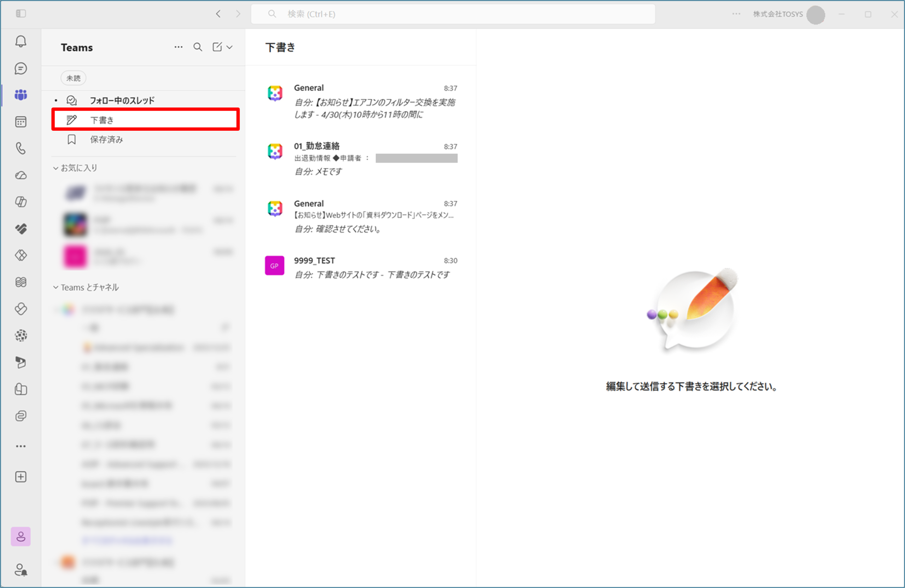Select 保存済み item
The image size is (905, 588).
tap(106, 140)
